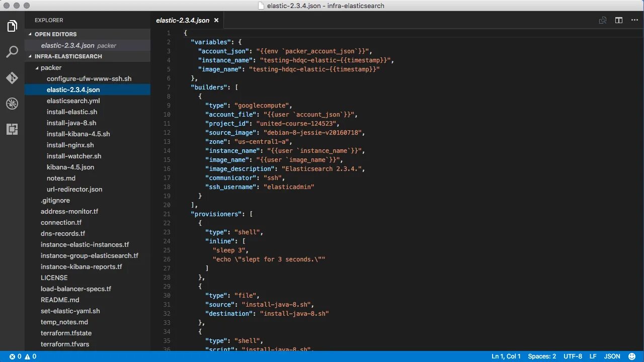Open the Debug view from the activity bar
644x362 pixels.
coord(12,104)
